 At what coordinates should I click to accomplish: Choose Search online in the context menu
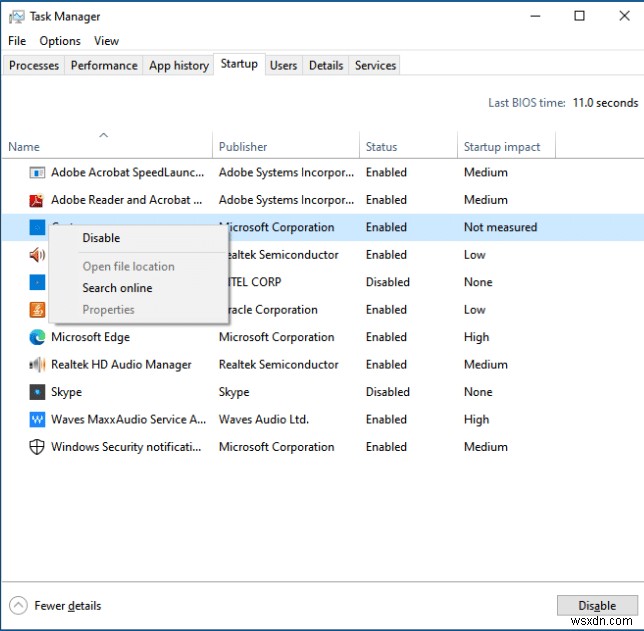click(x=138, y=288)
